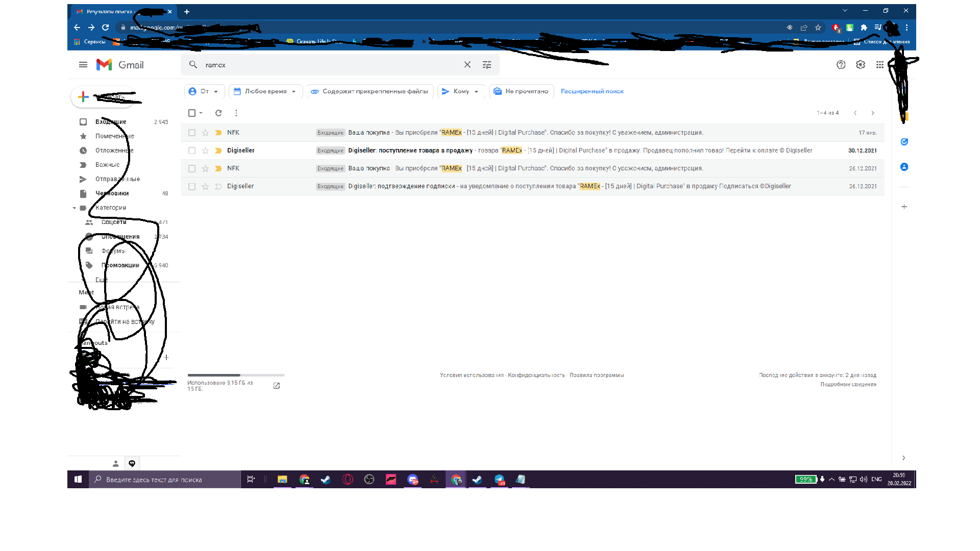Open the Support help question-mark icon
Viewport: 980px width, 551px height.
(841, 65)
